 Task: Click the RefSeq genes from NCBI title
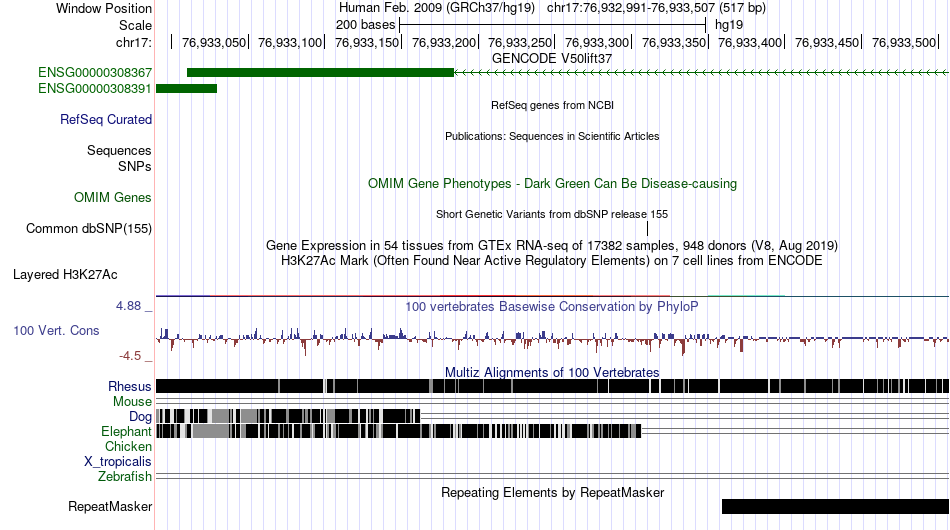[x=552, y=105]
